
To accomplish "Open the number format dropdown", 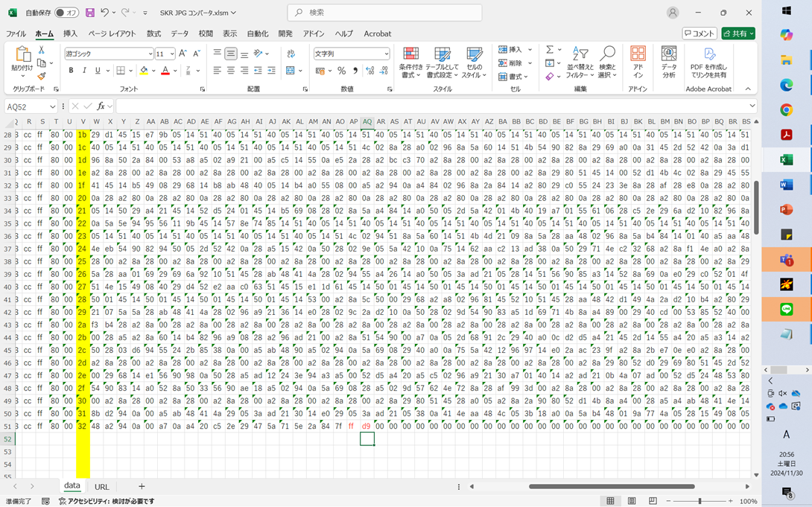I will 387,54.
